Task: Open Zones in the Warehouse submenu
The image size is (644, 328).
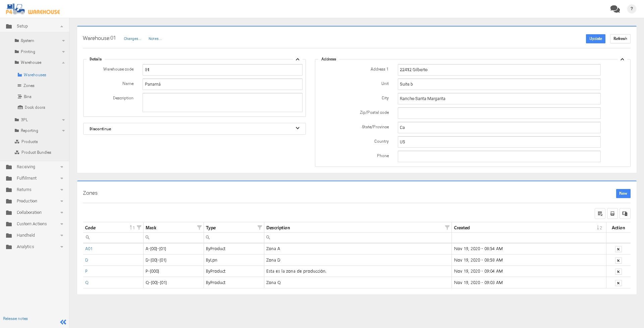Action: [29, 86]
